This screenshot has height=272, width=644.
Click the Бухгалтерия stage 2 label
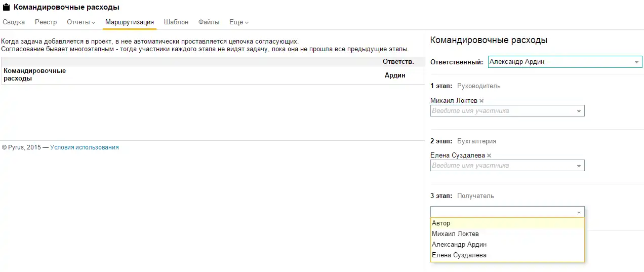(476, 141)
